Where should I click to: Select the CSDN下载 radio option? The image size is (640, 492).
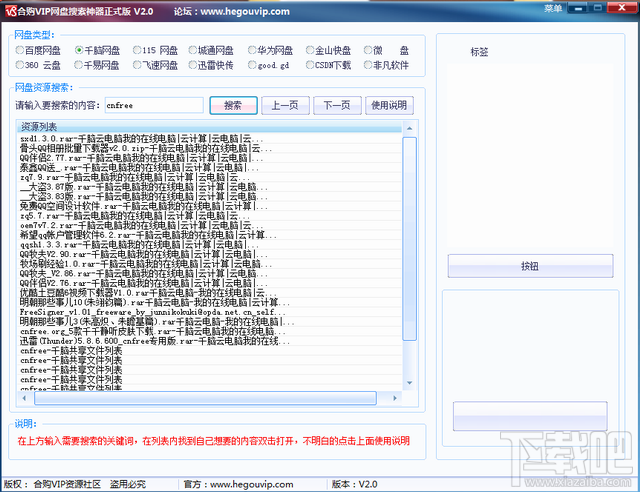(x=329, y=65)
